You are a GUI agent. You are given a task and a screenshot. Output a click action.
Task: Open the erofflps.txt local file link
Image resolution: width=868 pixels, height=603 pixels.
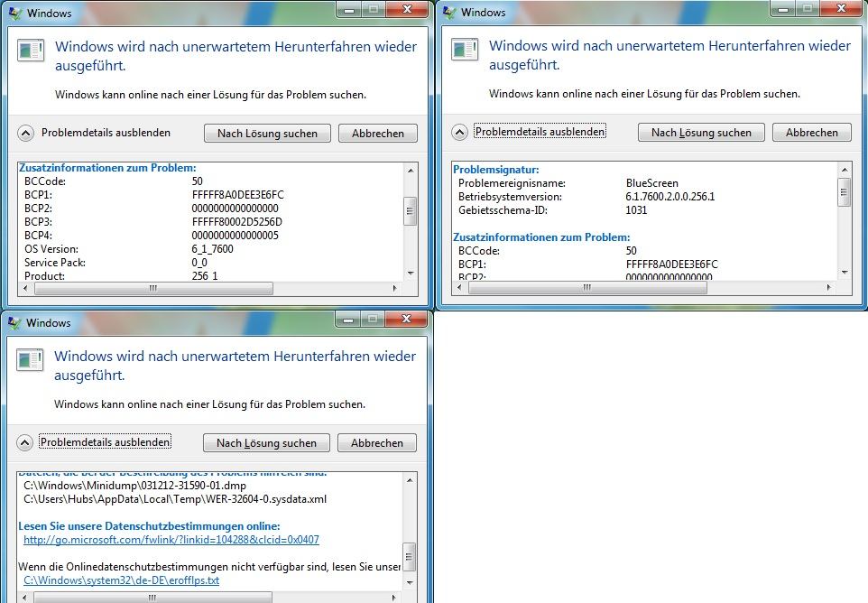[121, 580]
